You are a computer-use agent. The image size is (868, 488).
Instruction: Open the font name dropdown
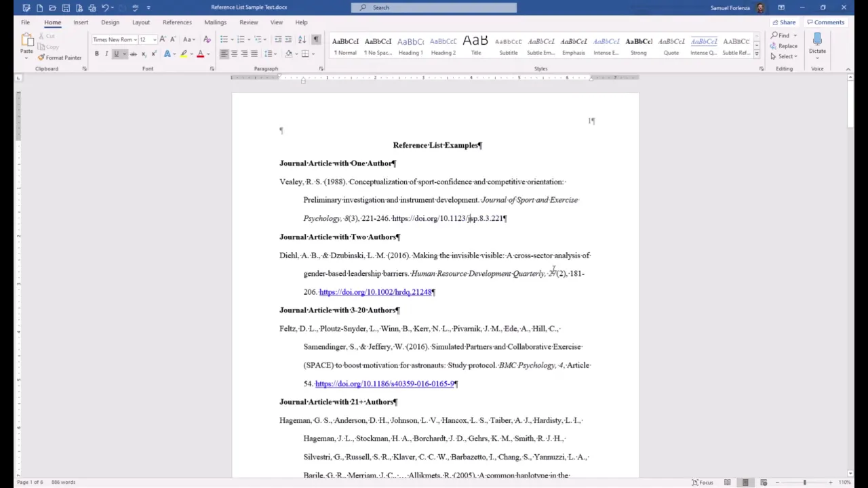pyautogui.click(x=134, y=39)
